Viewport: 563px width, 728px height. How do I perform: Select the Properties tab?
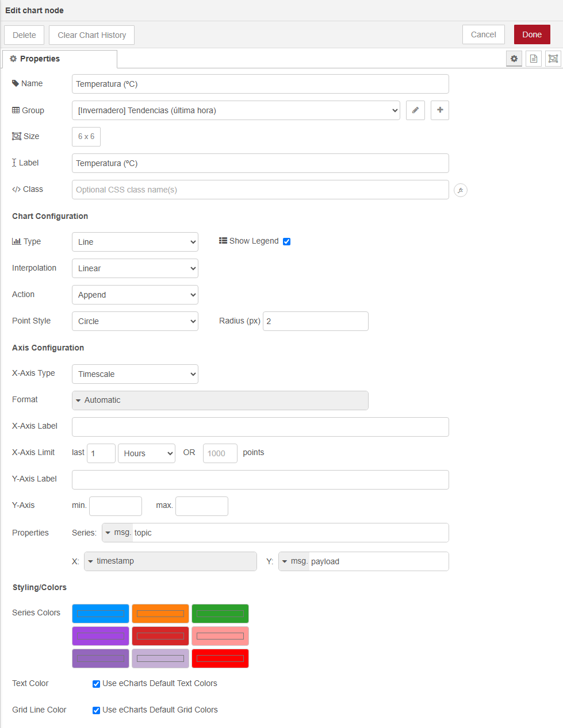(x=60, y=59)
